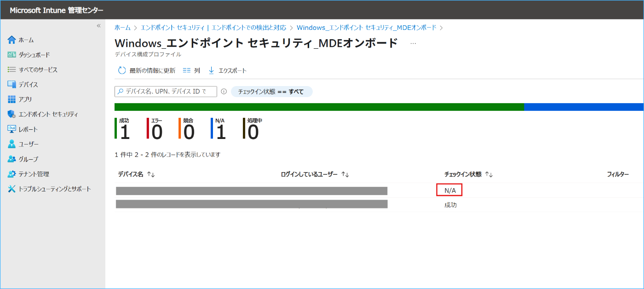
Task: Open the アプリ grid icon
Action: click(x=12, y=99)
